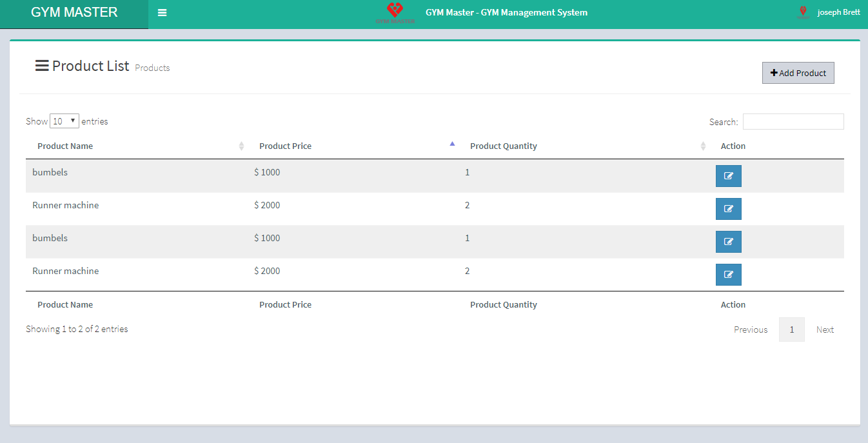Click the GYM MASTER brand title
The height and width of the screenshot is (443, 868).
pos(74,12)
